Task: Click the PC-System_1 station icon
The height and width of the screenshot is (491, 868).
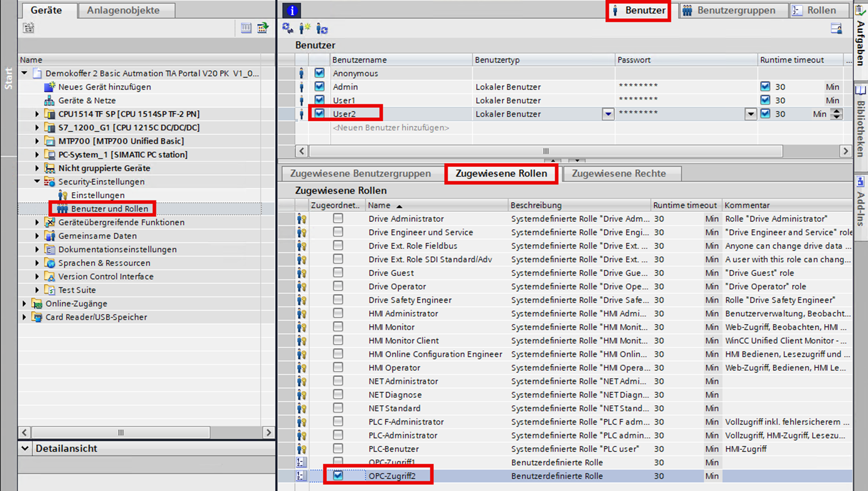Action: (x=49, y=155)
